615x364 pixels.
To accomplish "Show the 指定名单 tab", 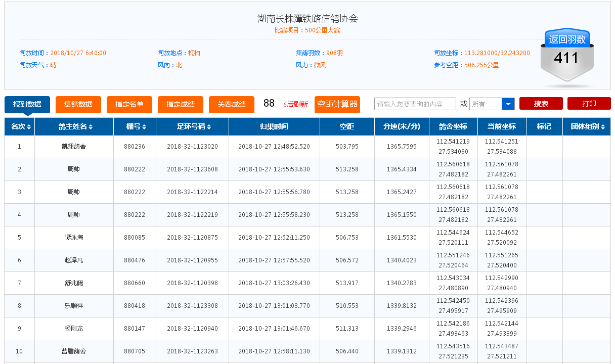I will click(129, 104).
